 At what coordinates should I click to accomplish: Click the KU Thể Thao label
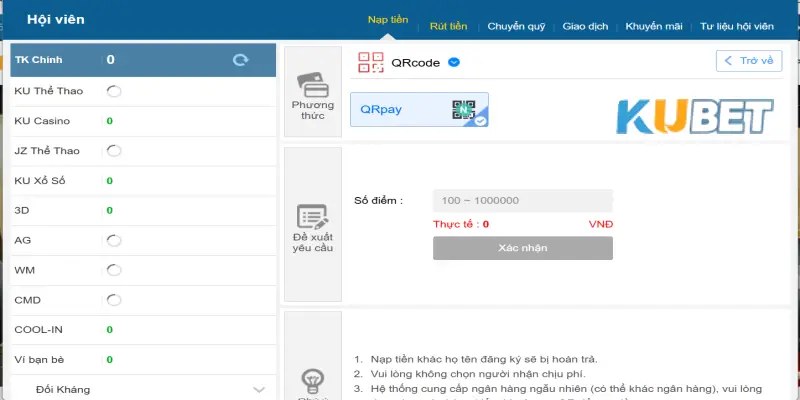pos(49,91)
